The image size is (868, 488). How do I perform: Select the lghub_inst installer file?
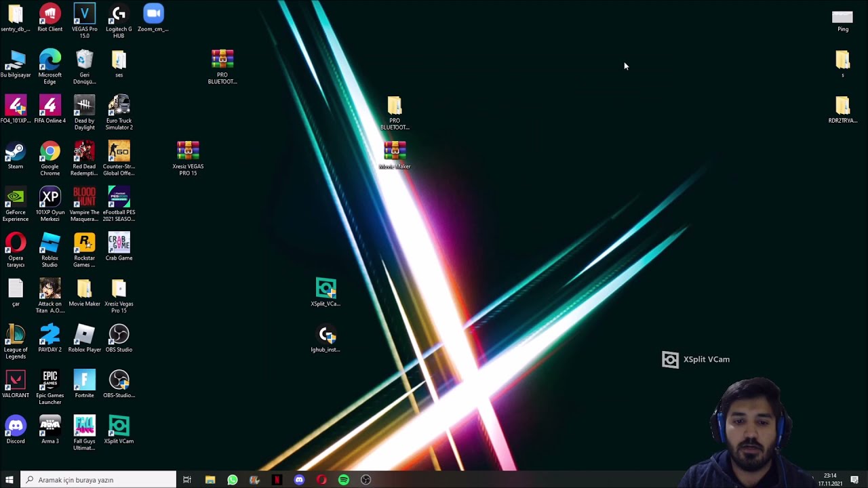tap(325, 339)
